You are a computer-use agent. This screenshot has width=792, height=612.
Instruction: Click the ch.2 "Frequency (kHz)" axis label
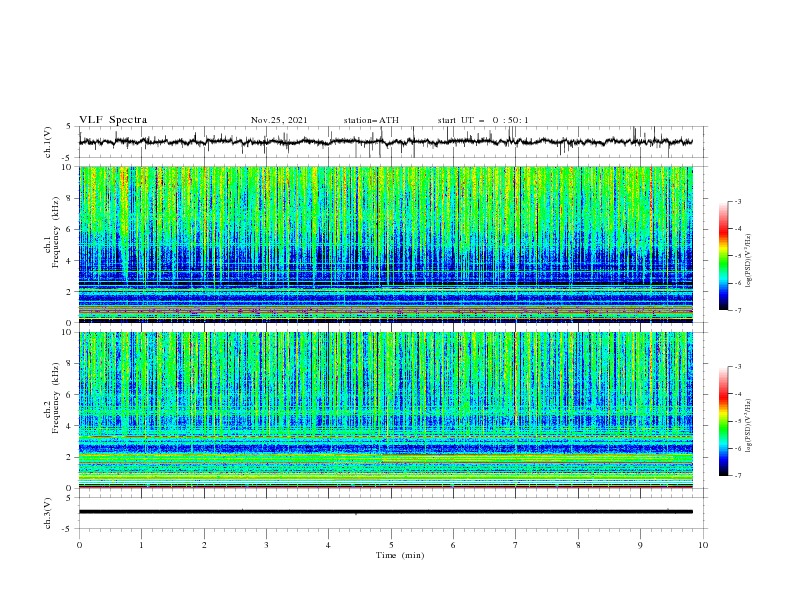pyautogui.click(x=56, y=398)
